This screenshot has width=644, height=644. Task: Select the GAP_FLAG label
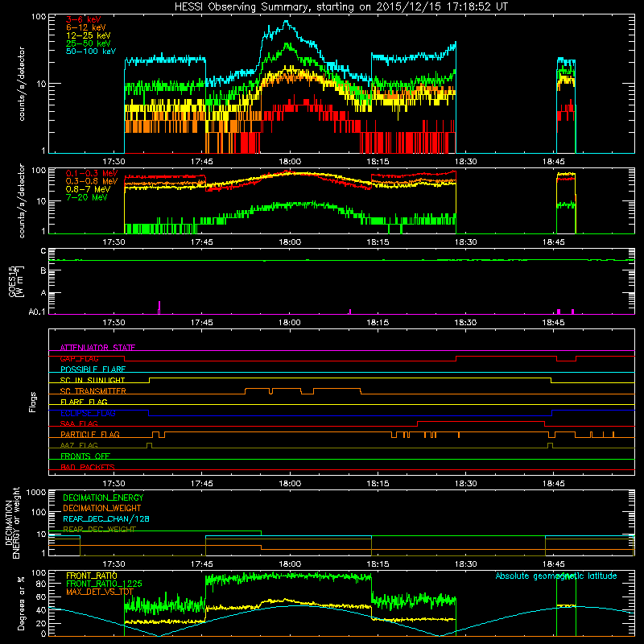(x=79, y=358)
